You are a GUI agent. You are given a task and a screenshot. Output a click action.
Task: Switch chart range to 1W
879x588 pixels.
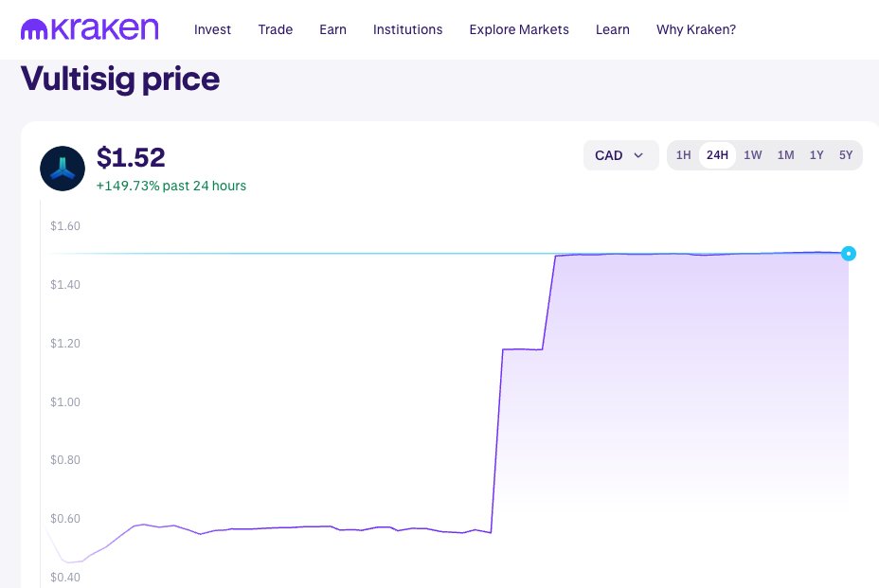point(752,155)
